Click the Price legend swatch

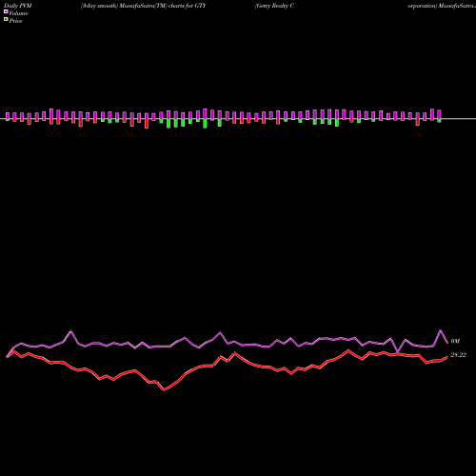coord(6,20)
